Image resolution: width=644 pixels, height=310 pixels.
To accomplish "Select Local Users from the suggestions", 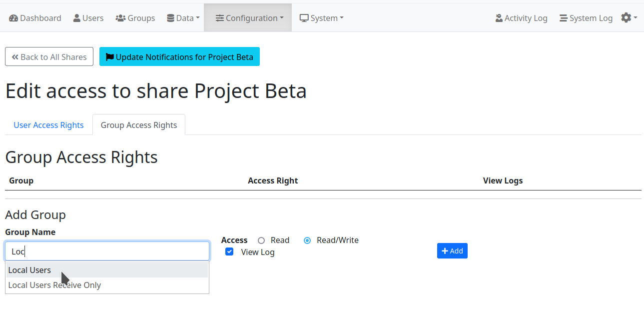I will pos(30,270).
